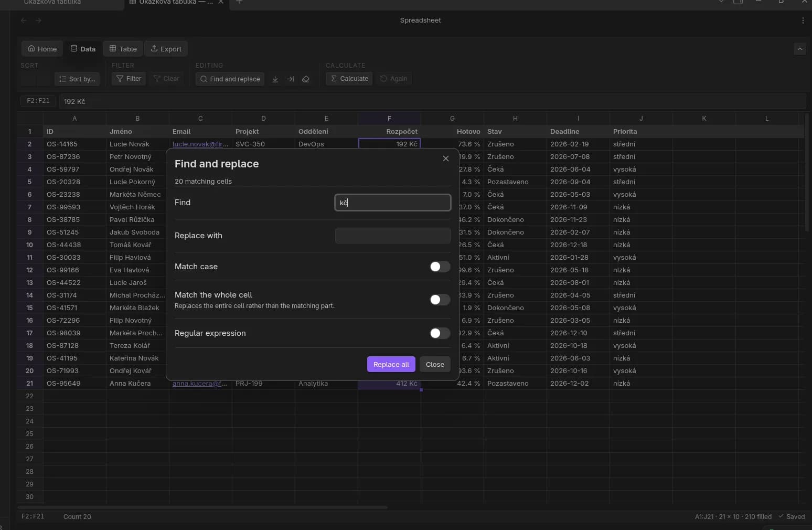Screen dimensions: 812x530
Task: Click deadline cell 2026-11-23
Action: (578, 219)
